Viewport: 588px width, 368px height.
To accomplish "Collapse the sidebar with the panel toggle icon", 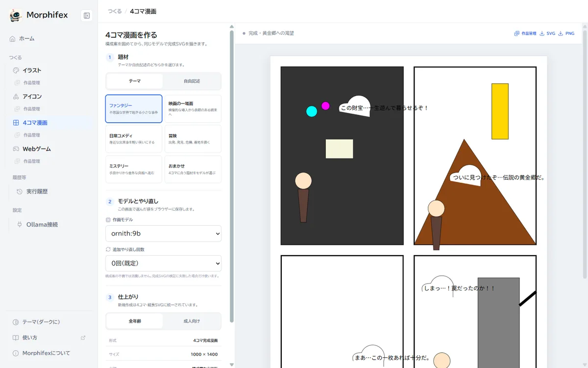I will click(x=87, y=16).
